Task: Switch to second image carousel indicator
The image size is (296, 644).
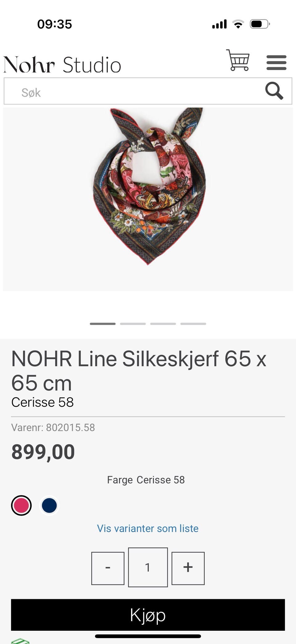Action: [133, 324]
